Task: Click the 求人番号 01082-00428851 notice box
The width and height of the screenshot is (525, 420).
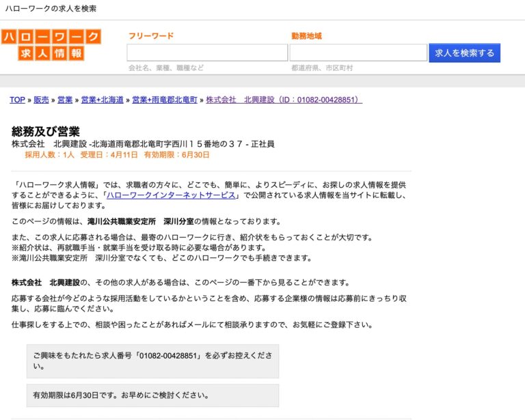Action: 152,361
